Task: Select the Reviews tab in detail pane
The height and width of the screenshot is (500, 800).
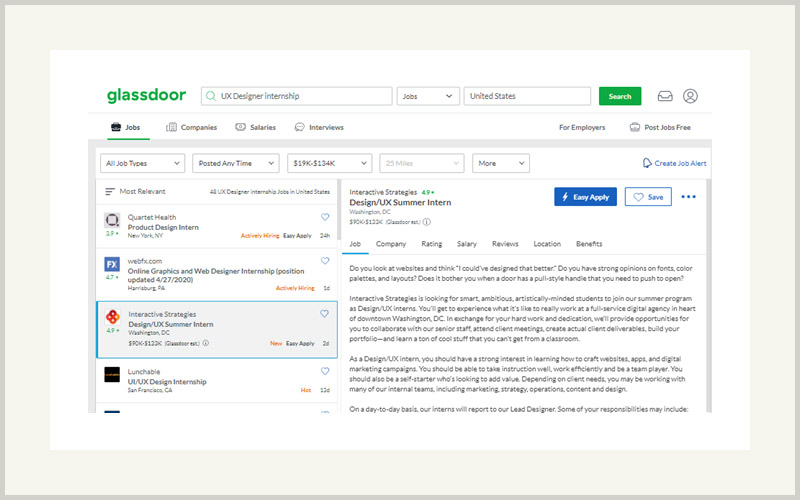Action: [505, 244]
